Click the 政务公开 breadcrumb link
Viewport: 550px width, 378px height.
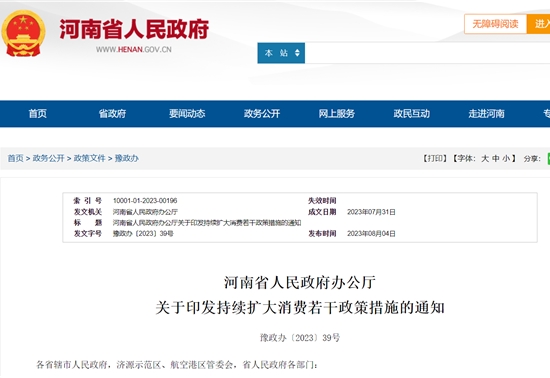click(x=48, y=158)
